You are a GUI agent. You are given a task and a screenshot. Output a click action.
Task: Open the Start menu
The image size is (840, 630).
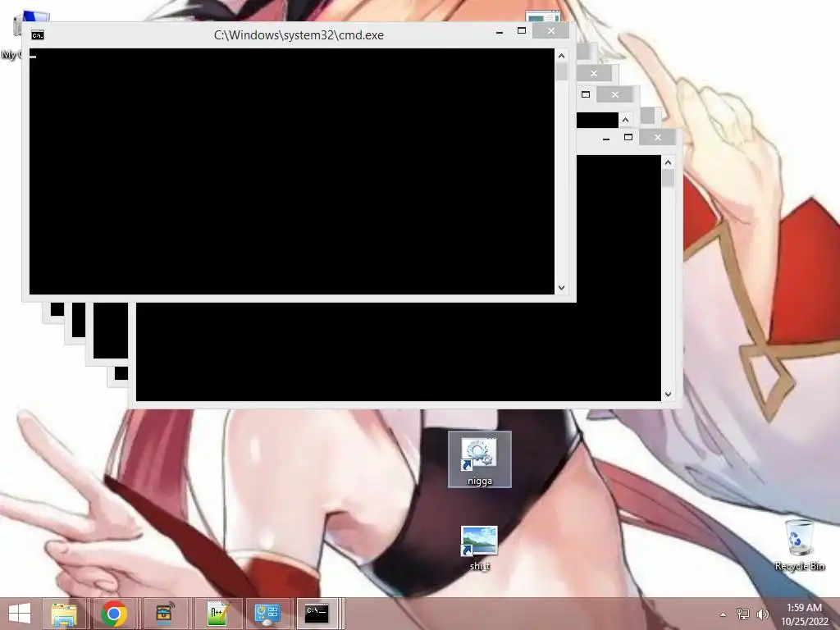pos(20,614)
